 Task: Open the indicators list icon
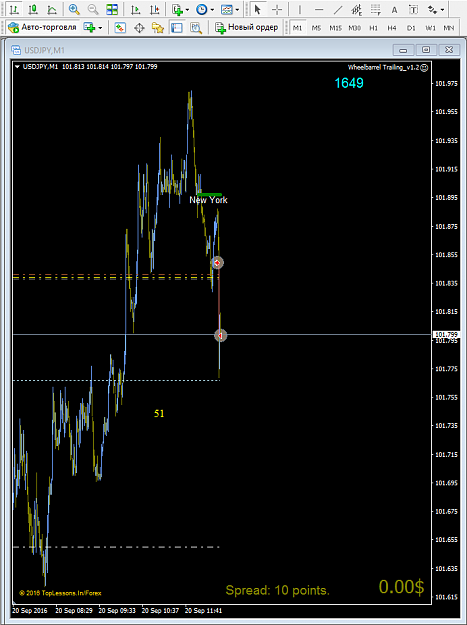(177, 9)
